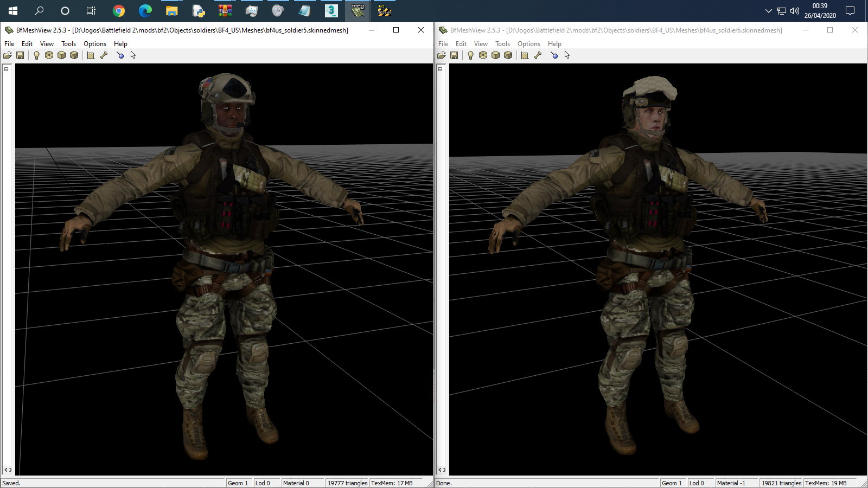Open Help menu in soldier5 window
This screenshot has height=488, width=868.
(x=120, y=44)
